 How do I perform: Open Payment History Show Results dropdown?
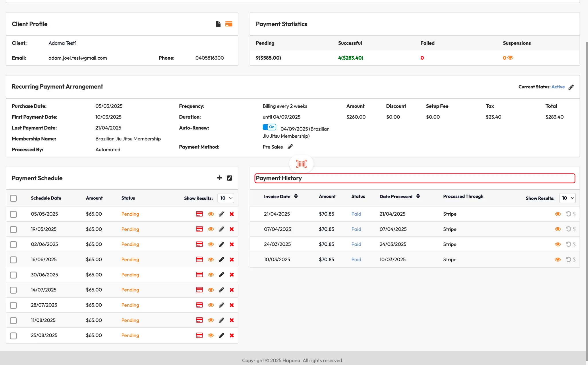click(x=567, y=198)
